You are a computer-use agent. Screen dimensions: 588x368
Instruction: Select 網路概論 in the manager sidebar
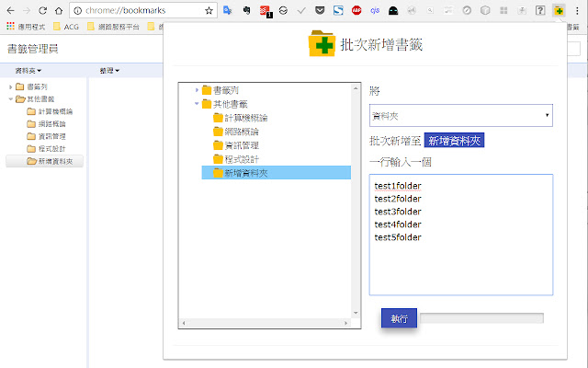(x=47, y=124)
